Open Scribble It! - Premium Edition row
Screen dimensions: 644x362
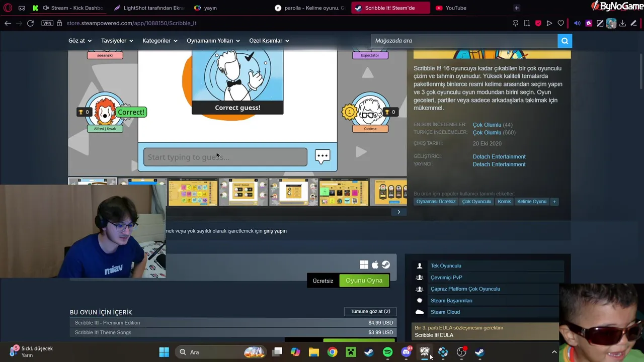tap(233, 323)
